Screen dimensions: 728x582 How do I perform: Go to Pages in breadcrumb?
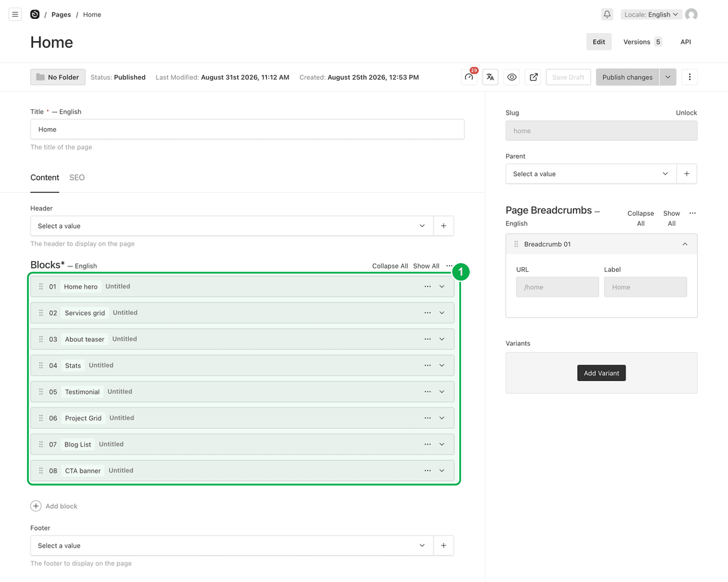[x=61, y=14]
